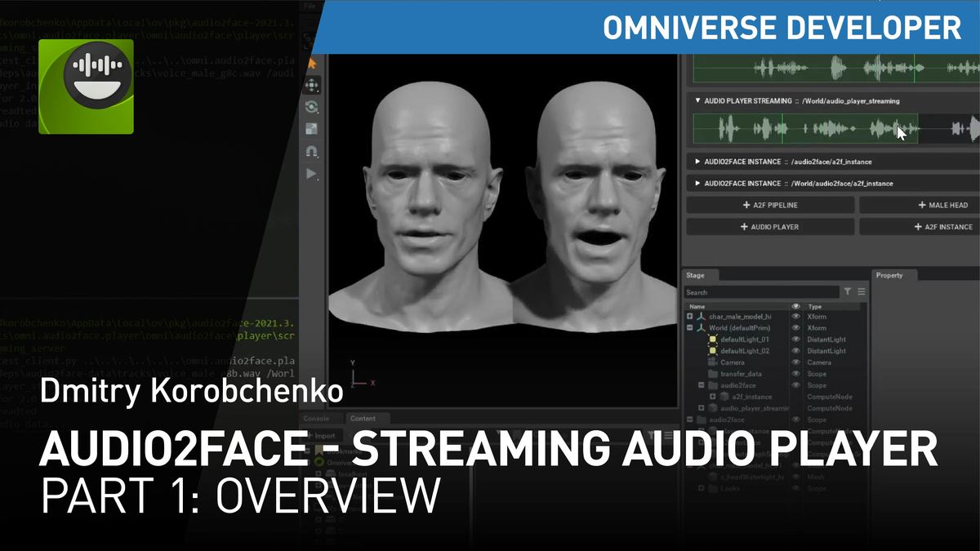This screenshot has height=551, width=980.
Task: Open the Stage panel filter icon
Action: [848, 291]
